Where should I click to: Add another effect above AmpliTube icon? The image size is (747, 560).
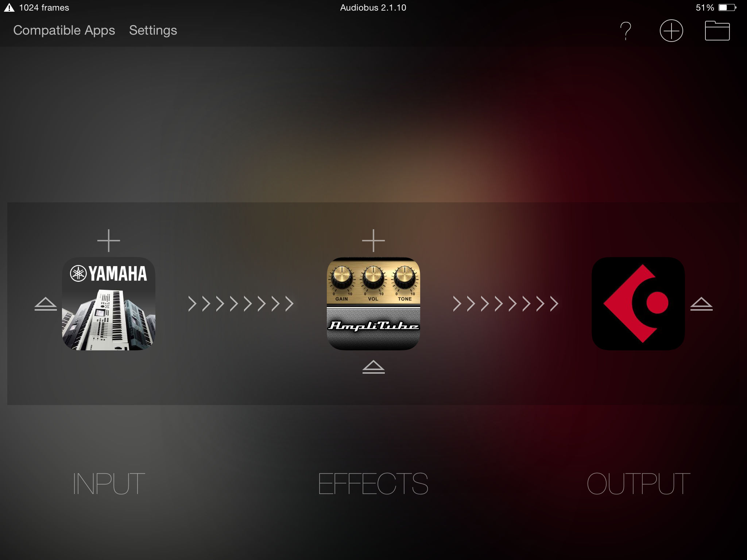[x=373, y=241]
